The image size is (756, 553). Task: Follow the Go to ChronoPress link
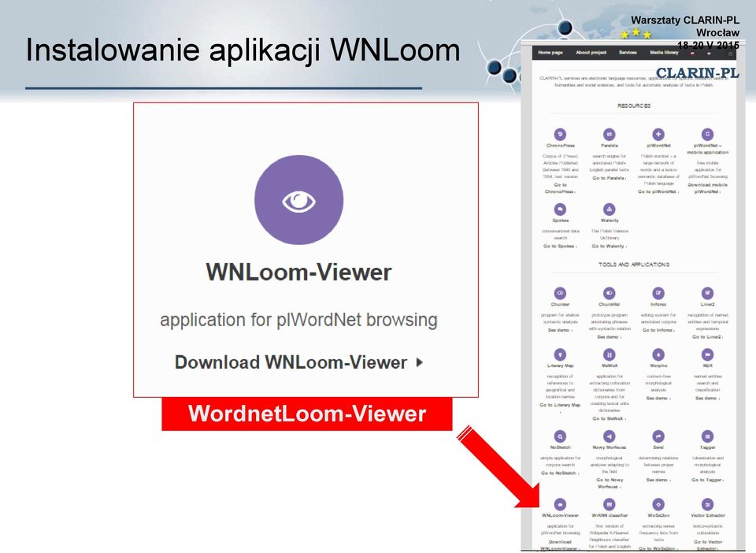click(x=560, y=188)
